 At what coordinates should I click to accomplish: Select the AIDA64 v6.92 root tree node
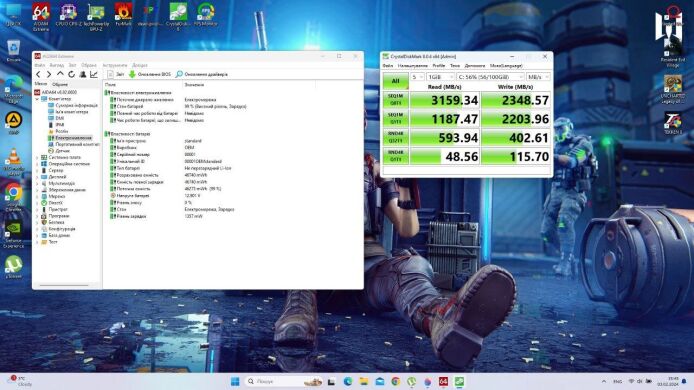pyautogui.click(x=56, y=92)
